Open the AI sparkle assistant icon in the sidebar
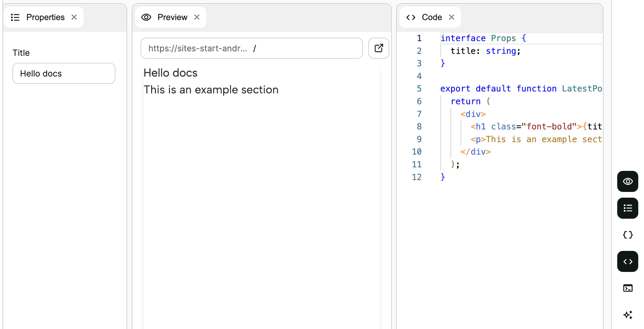Screen dimensions: 644x329 [x=627, y=315]
